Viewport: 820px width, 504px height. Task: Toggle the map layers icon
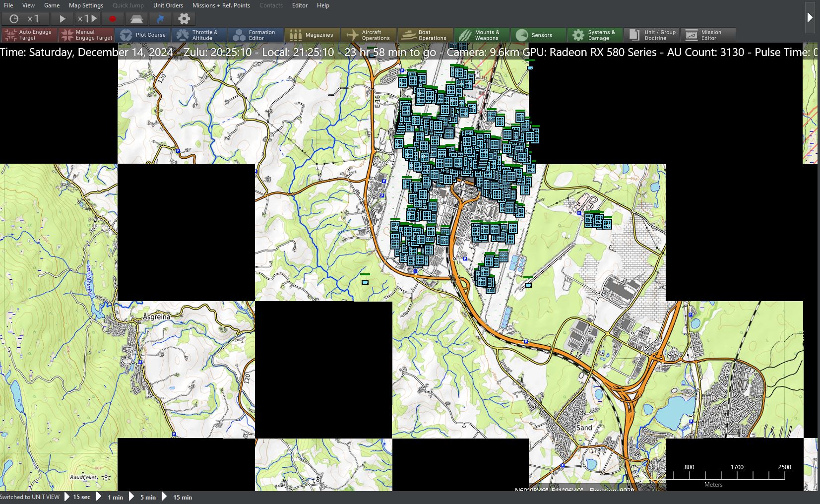click(x=136, y=19)
